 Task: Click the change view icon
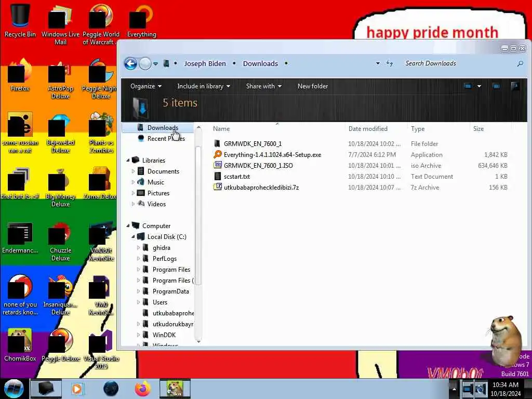pos(468,86)
